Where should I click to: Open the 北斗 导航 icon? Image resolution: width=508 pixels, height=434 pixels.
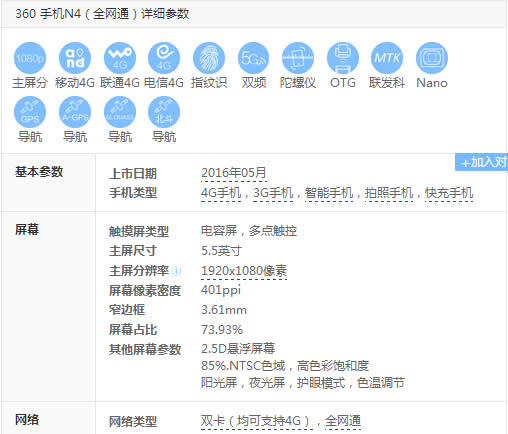(164, 112)
